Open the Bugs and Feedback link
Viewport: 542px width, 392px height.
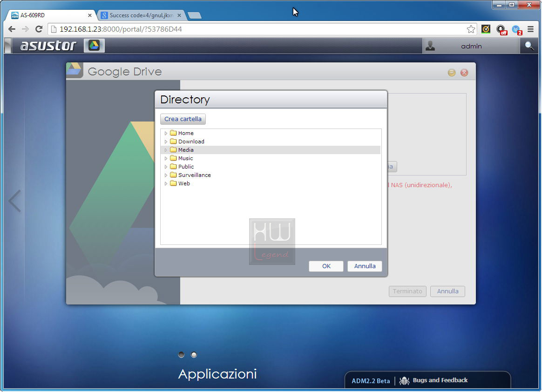click(x=440, y=380)
